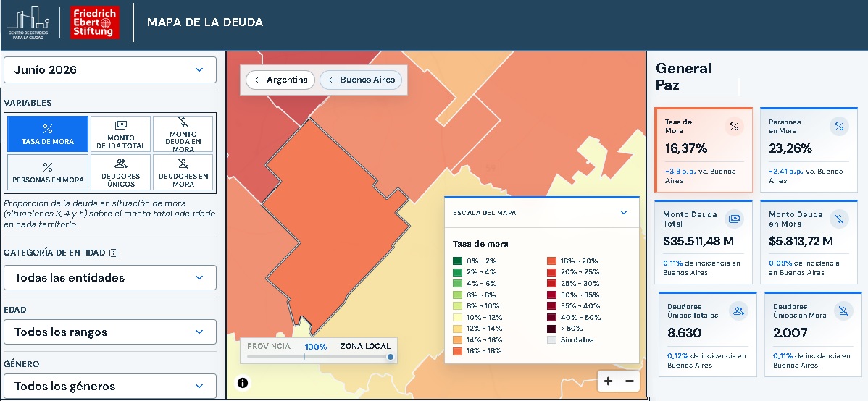Click the info icon on map
868x401 pixels.
click(242, 383)
